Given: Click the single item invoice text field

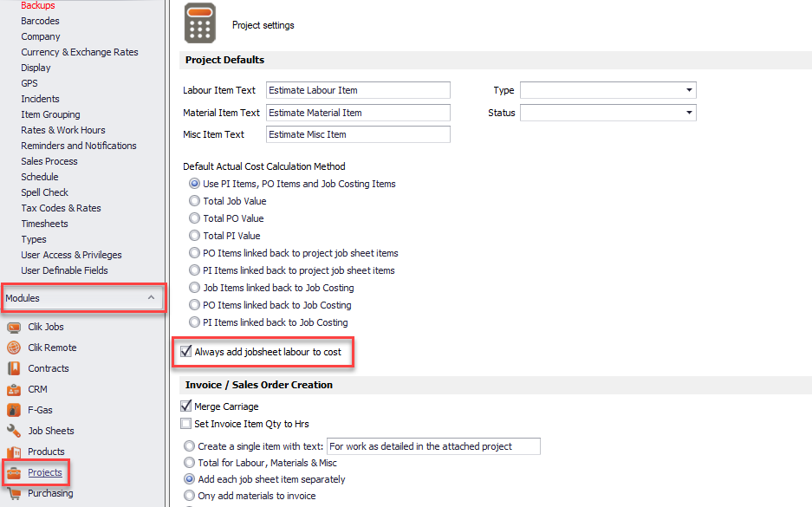Looking at the screenshot, I should 433,446.
